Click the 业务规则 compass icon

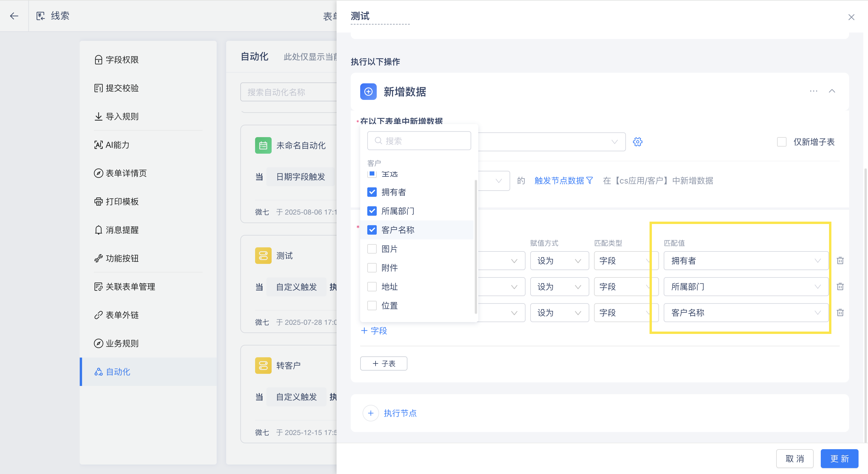[x=98, y=343]
